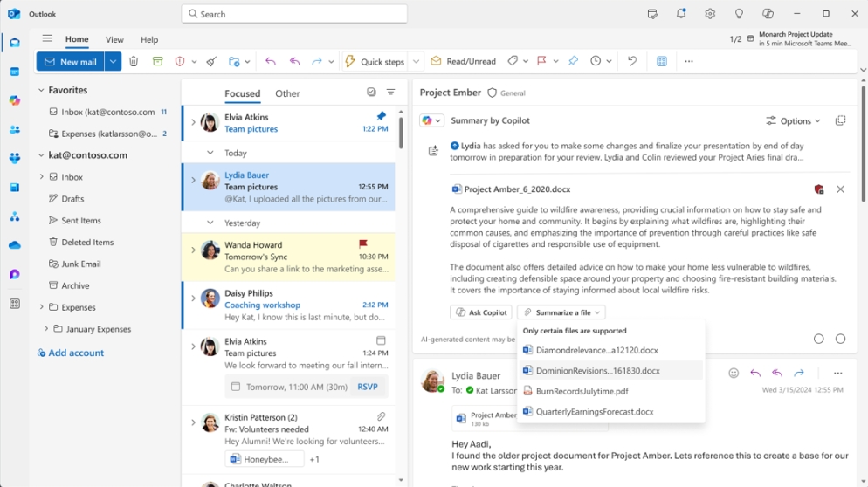Click the Add account link
The image size is (868, 487).
(71, 353)
